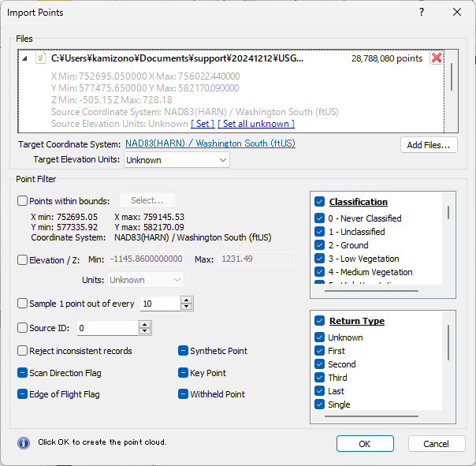Toggle the Synthetic Point tri-state box

pos(183,351)
